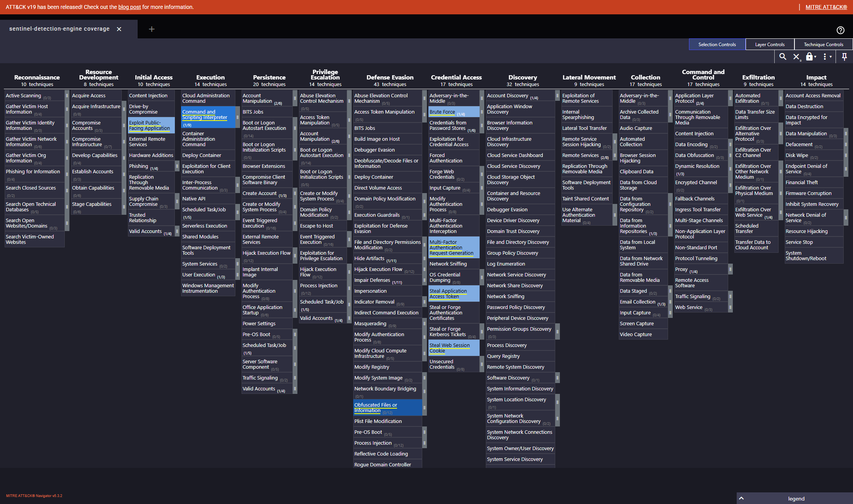Select Multi-Factor Authentication Request Generation technique
853x504 pixels.
click(454, 247)
